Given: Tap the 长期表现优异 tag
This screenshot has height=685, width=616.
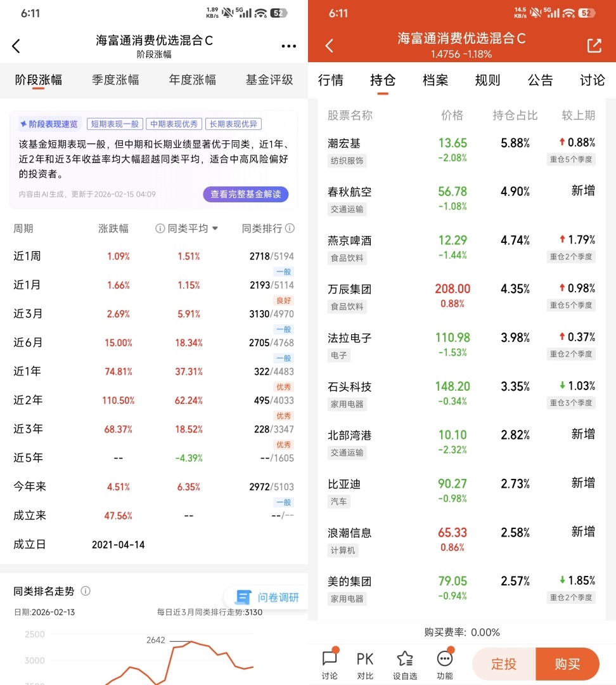Looking at the screenshot, I should [x=234, y=124].
